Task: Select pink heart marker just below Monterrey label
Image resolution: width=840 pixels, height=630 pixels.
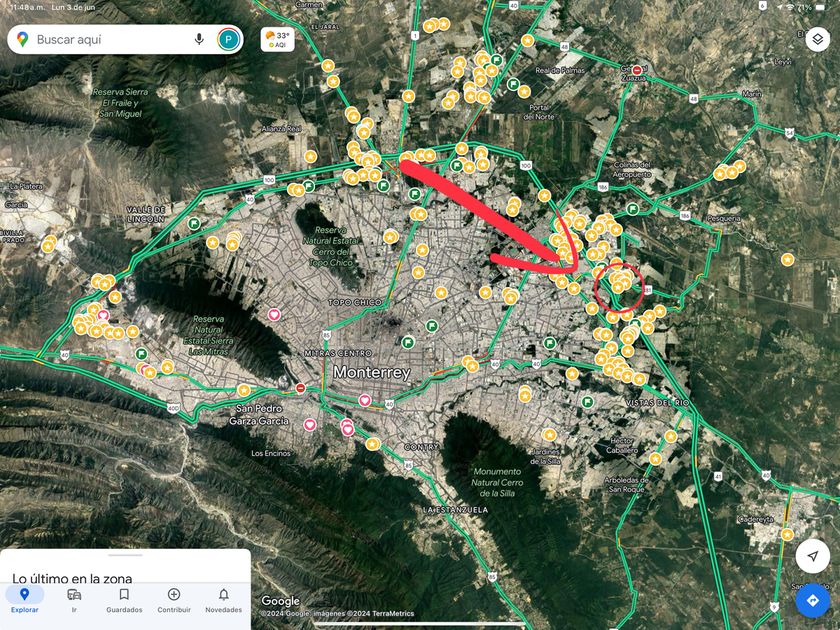Action: pyautogui.click(x=365, y=400)
